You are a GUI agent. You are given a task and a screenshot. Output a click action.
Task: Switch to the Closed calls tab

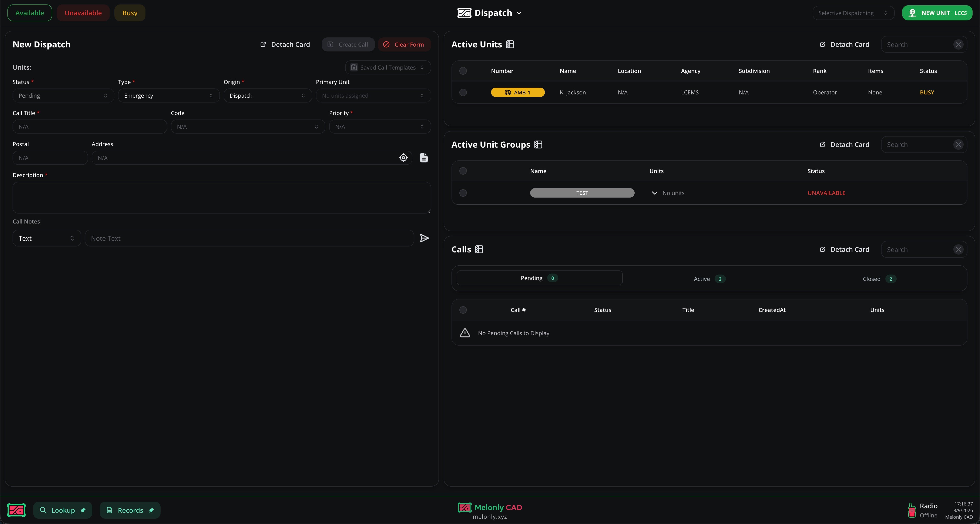pos(879,279)
